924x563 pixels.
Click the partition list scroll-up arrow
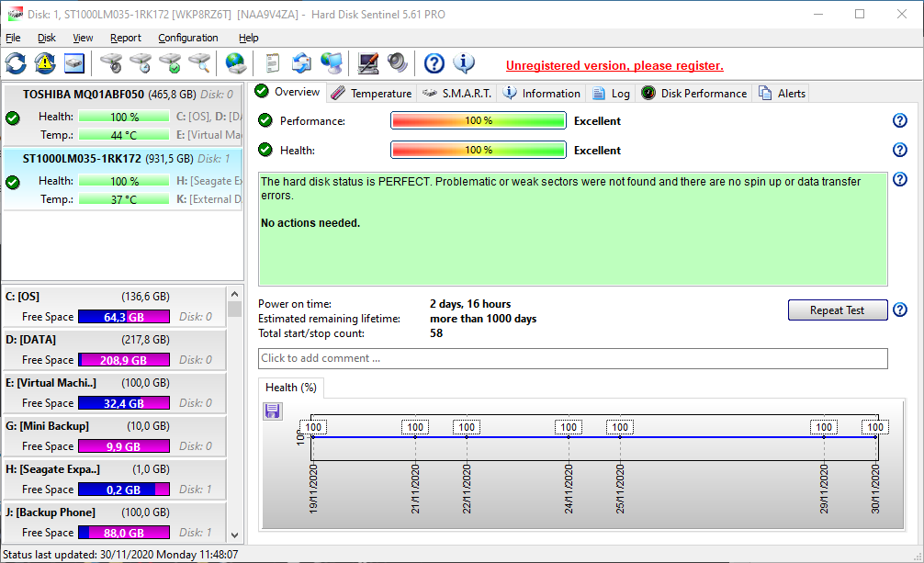click(x=234, y=294)
